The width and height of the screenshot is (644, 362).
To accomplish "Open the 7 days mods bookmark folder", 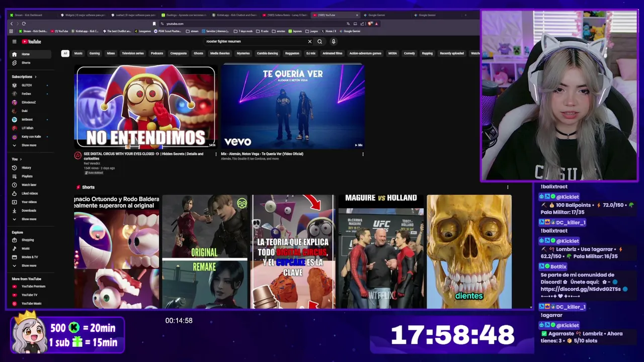I will 244,31.
